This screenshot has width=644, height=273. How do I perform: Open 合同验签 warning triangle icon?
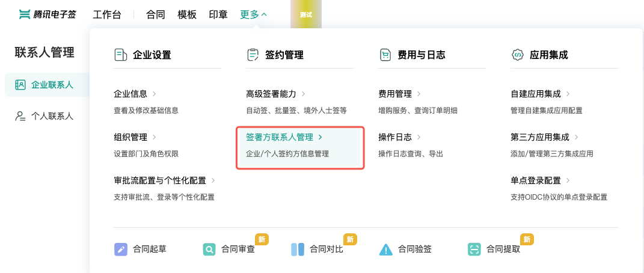point(386,249)
